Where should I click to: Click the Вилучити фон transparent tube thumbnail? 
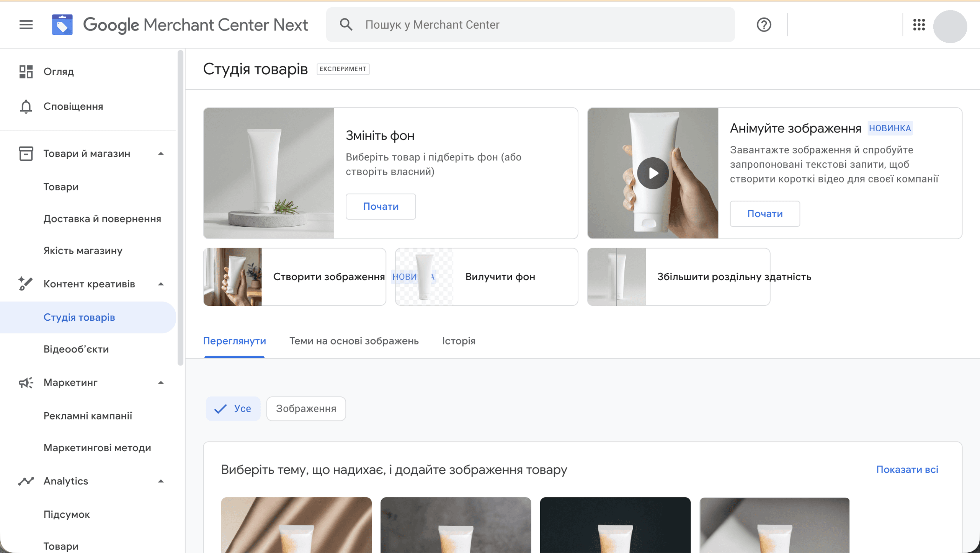point(424,277)
